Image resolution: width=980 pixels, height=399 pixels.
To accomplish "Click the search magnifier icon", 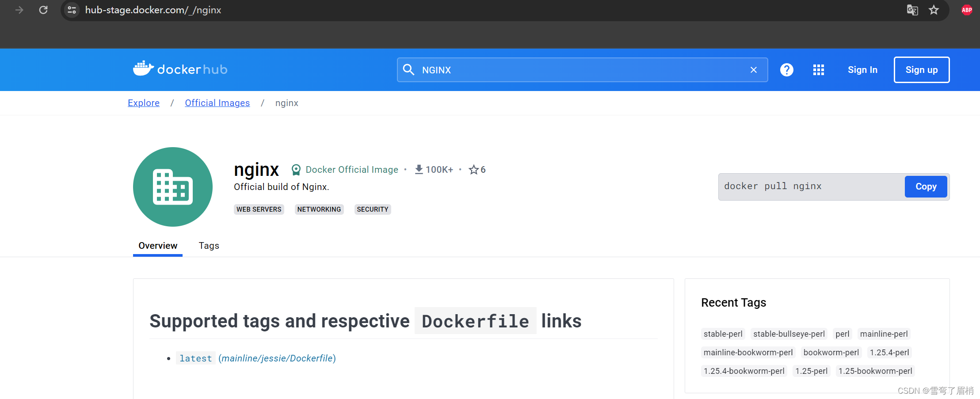I will (x=408, y=70).
